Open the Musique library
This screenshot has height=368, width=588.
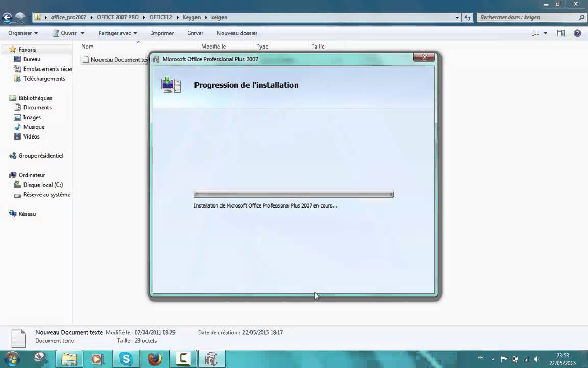tap(34, 127)
